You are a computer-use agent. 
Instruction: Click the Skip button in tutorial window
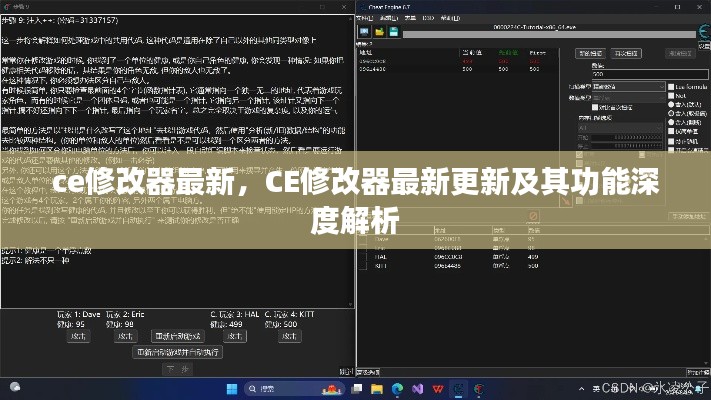coord(346,371)
